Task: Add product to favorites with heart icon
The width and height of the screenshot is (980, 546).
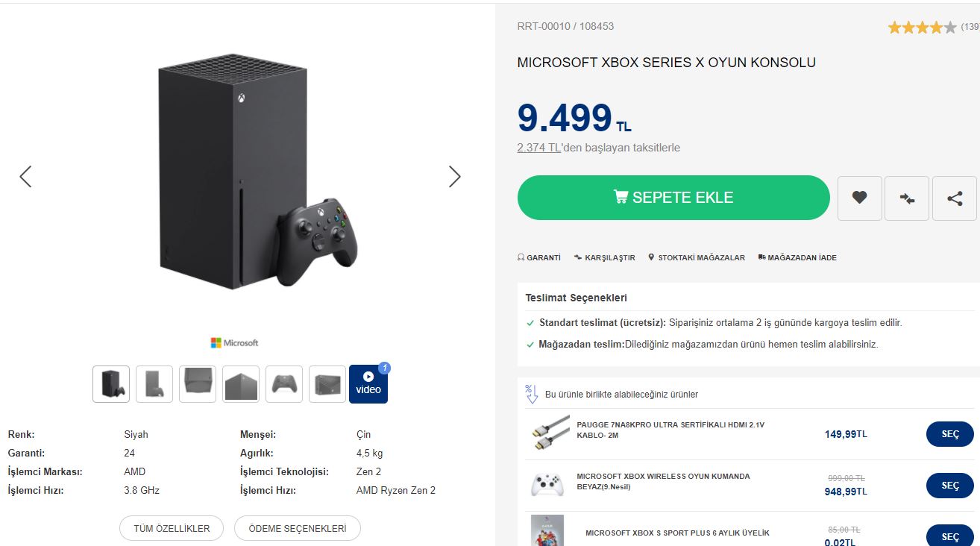Action: pos(859,198)
